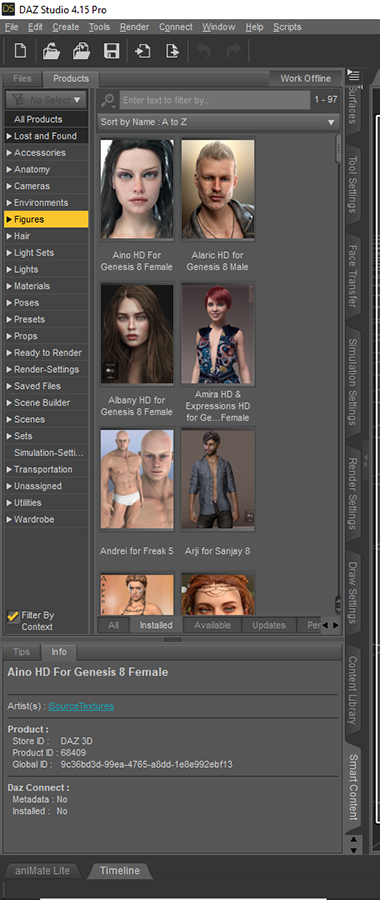Expand the Anatomy category
The width and height of the screenshot is (380, 900).
(9, 169)
